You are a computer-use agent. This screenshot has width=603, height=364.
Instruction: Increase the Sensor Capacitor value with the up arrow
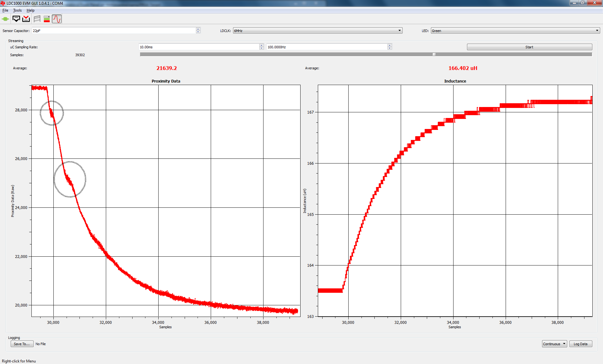pyautogui.click(x=198, y=29)
